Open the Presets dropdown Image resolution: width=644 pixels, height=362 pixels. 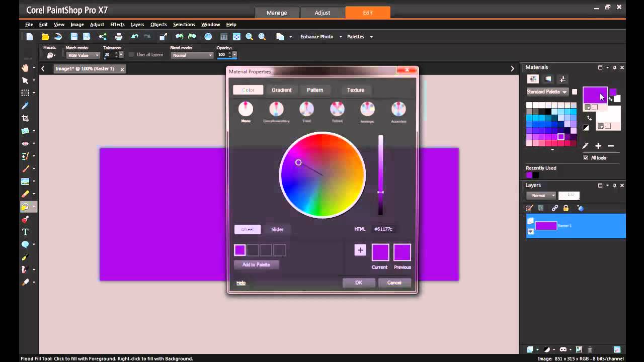(51, 55)
